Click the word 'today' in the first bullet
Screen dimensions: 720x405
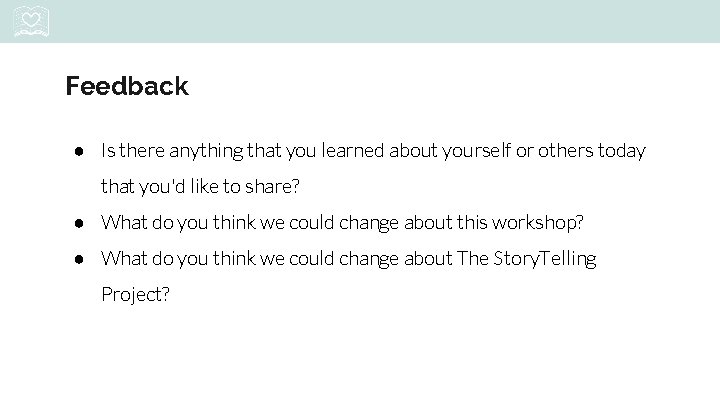pyautogui.click(x=621, y=151)
